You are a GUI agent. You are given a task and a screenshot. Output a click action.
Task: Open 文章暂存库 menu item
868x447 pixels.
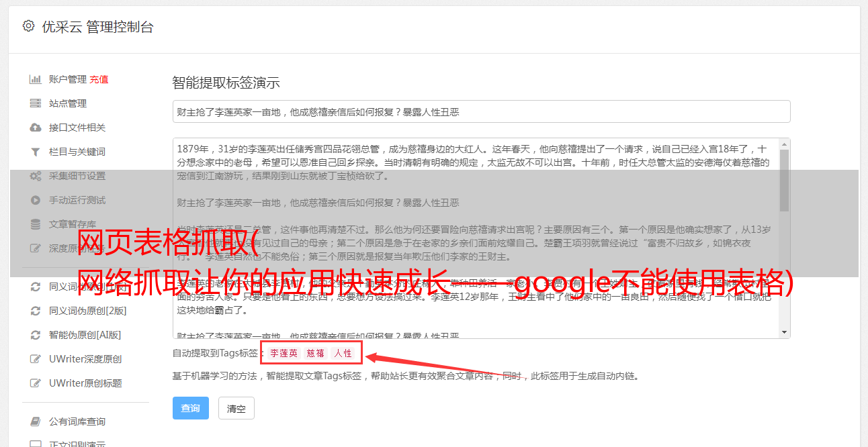coord(72,224)
